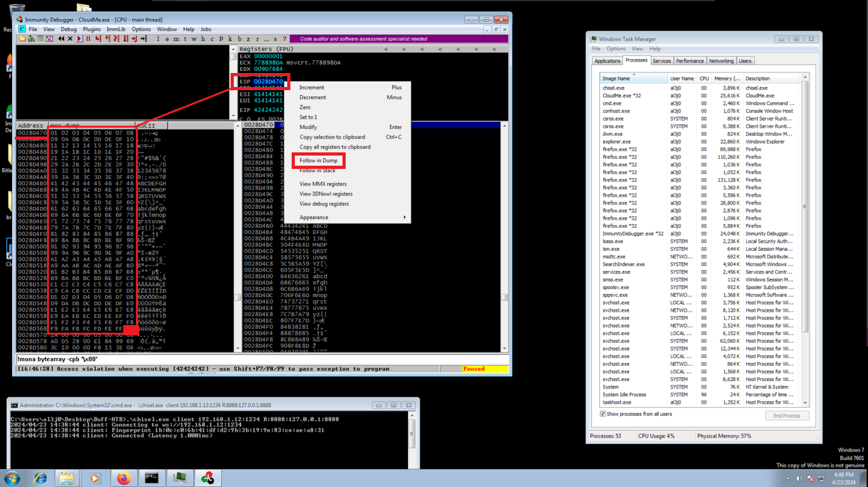Screen dimensions: 868x487
Task: Open references window with 'r' button
Action: (257, 39)
